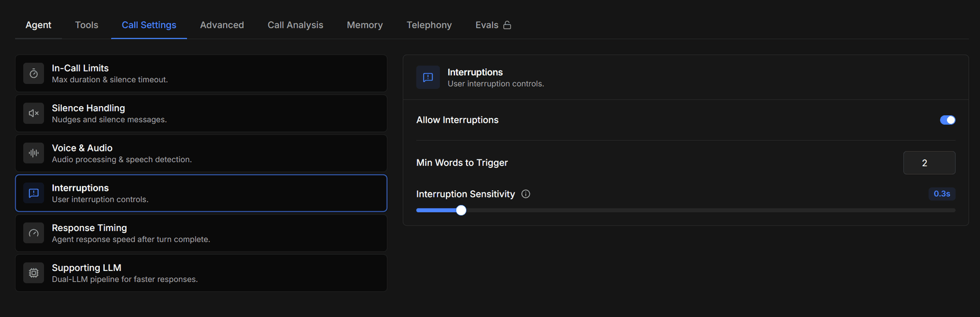Disable the Allow Interruptions toggle
This screenshot has width=980, height=317.
pyautogui.click(x=948, y=120)
